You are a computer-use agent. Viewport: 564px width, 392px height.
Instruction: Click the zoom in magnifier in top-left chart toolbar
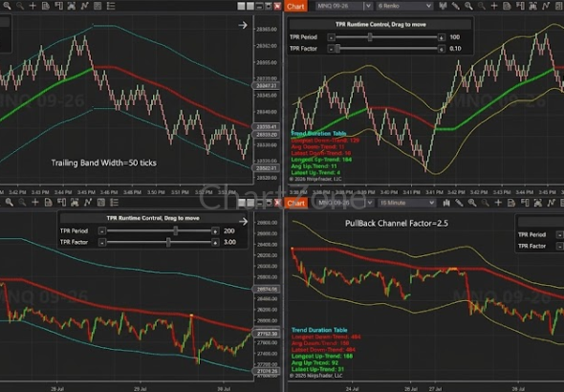7,6
